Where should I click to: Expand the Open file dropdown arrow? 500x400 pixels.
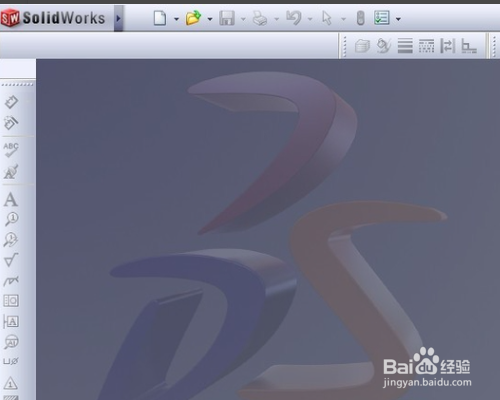(x=210, y=19)
